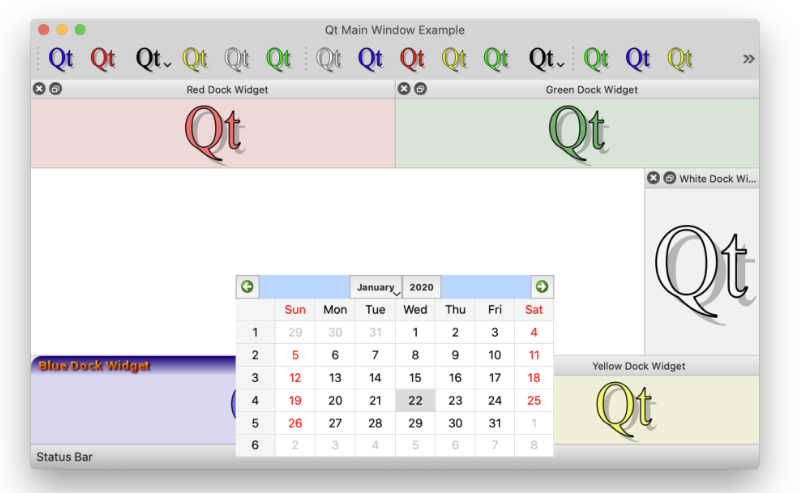Click the gray Qt icon in the first toolbar group
The image size is (800, 493).
click(x=237, y=59)
